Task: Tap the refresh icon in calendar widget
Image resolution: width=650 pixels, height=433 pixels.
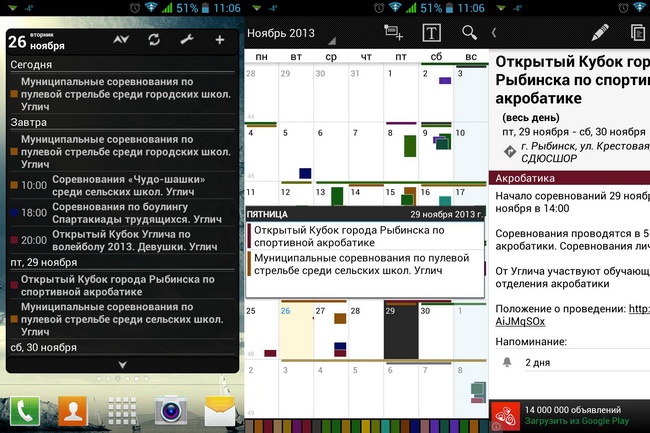Action: (153, 40)
